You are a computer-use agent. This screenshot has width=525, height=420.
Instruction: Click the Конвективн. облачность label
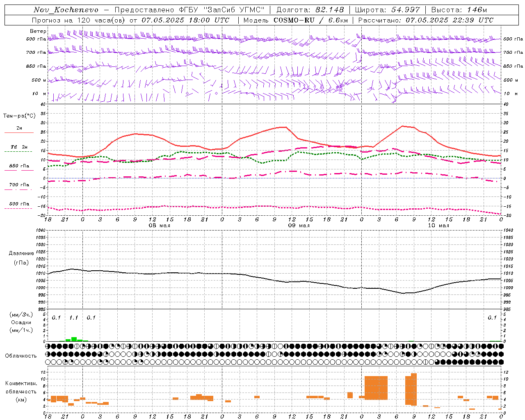point(21,388)
